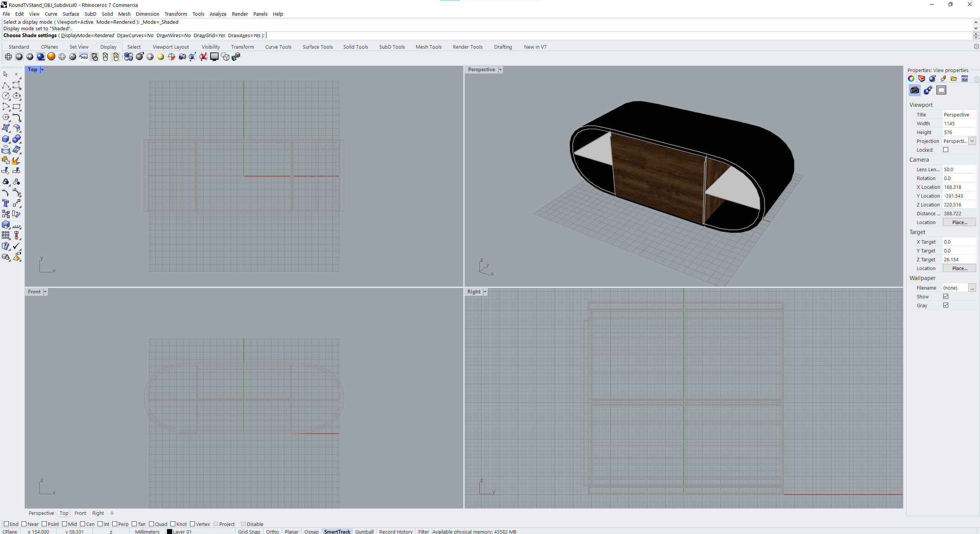Click the orange sphere Raytraced display icon
Viewport: 980px width, 534px height.
51,57
